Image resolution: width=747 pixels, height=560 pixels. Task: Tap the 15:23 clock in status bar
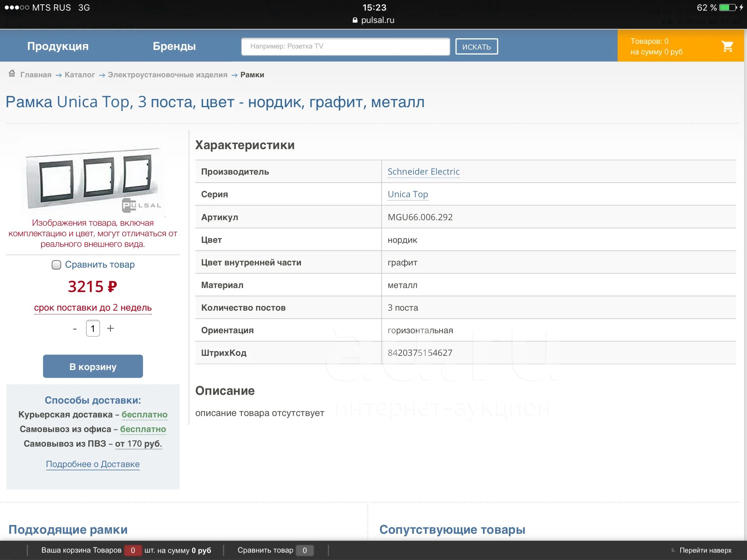pos(374,8)
